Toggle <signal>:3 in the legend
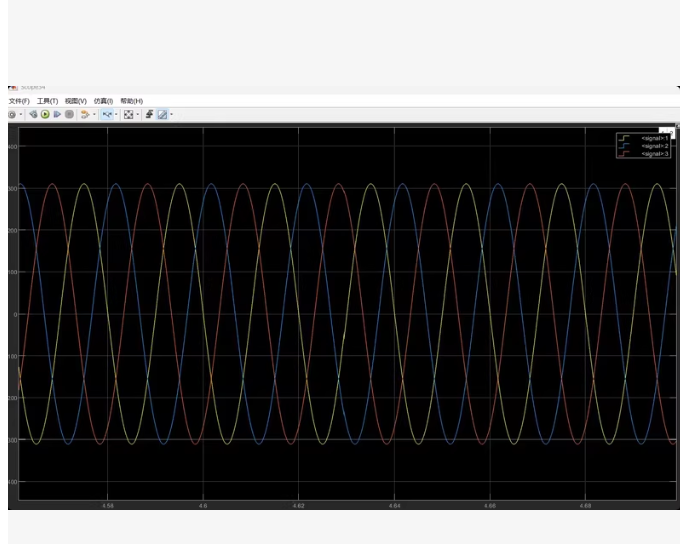This screenshot has height=544, width=694. coord(655,154)
